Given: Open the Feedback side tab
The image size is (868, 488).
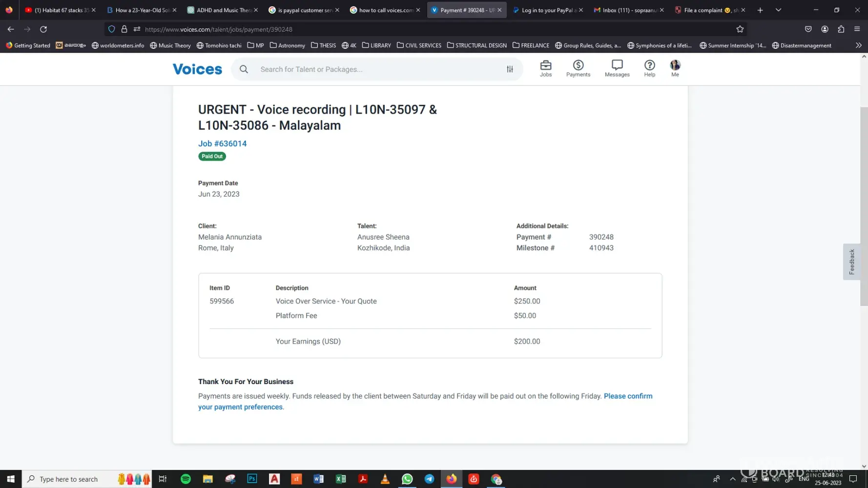Looking at the screenshot, I should point(851,262).
